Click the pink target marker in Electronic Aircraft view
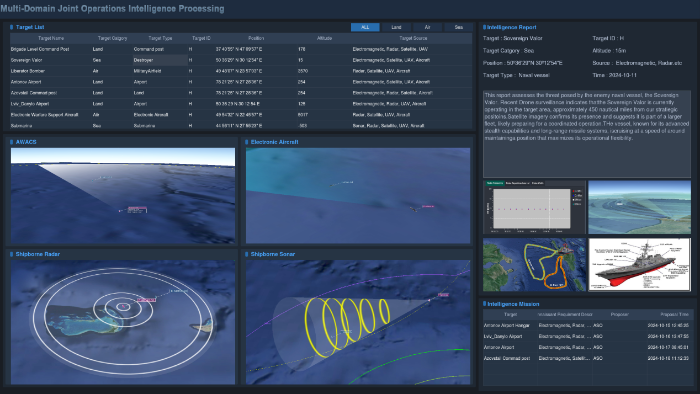700x394 pixels. click(428, 206)
